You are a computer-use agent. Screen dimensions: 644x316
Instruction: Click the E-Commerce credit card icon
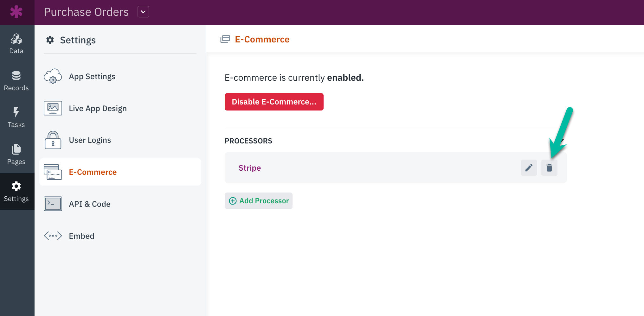pos(53,172)
